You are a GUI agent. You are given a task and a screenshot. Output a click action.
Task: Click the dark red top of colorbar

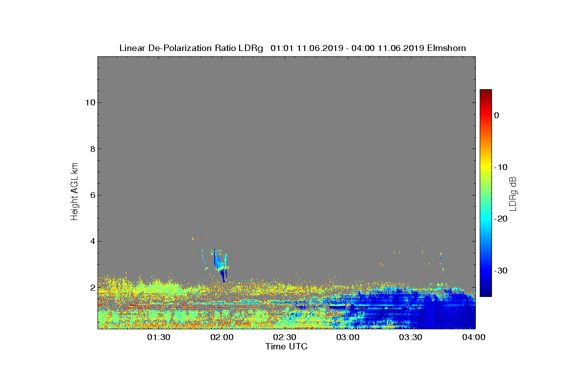tap(486, 93)
